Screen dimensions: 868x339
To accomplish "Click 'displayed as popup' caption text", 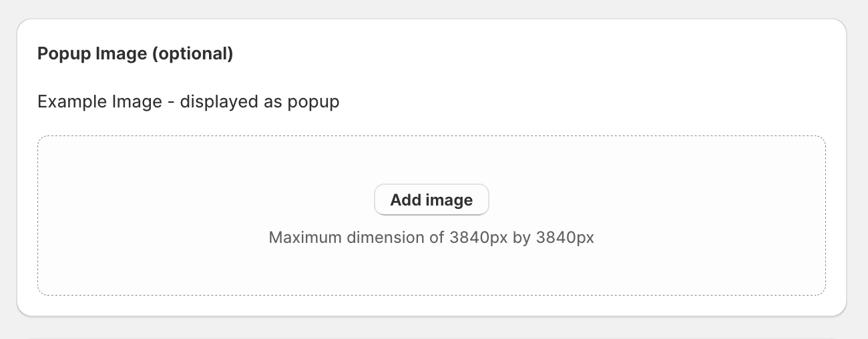I will [x=259, y=102].
